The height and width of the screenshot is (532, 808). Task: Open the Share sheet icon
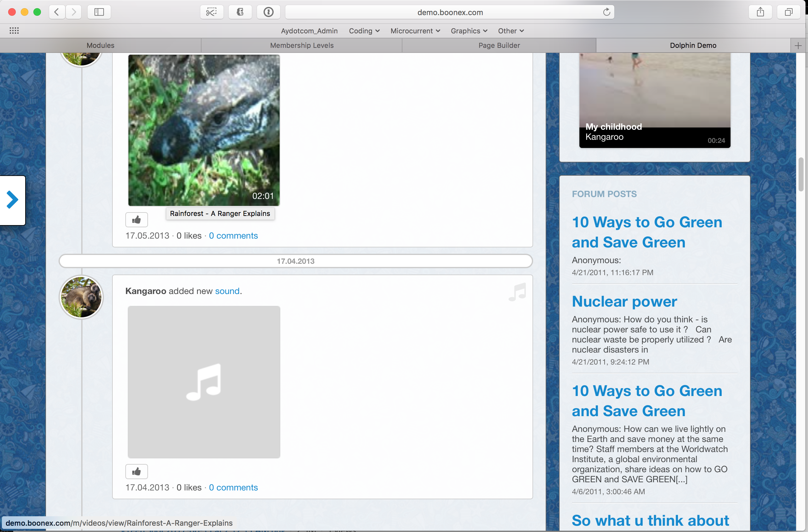(760, 12)
